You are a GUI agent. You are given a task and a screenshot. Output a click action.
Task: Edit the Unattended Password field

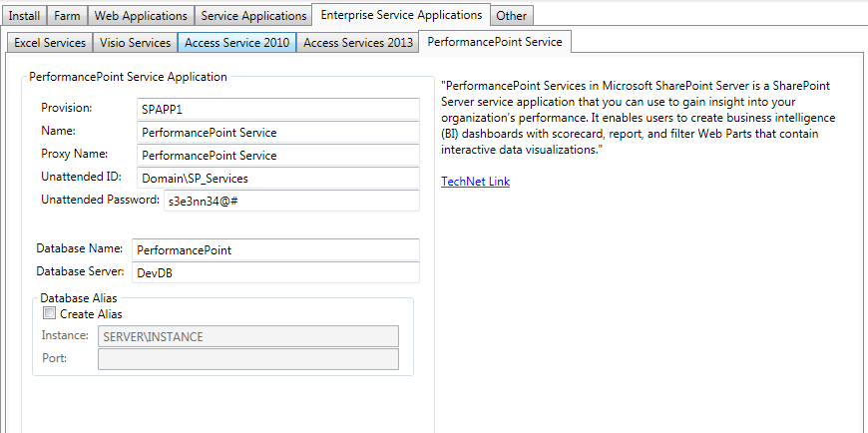click(x=291, y=201)
